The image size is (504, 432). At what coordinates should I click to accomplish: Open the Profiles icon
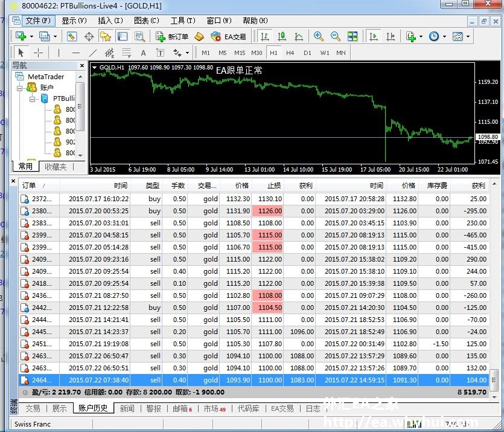pos(44,36)
